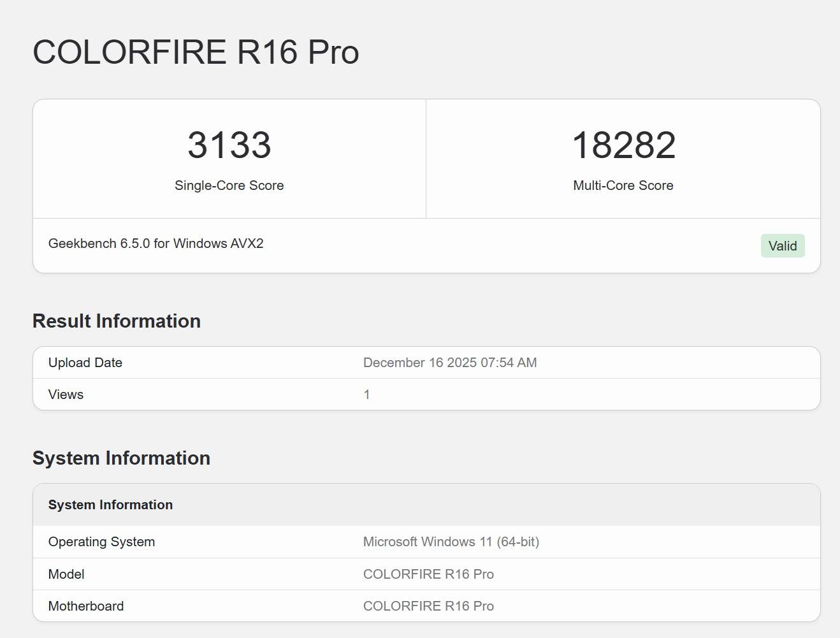
Task: Click the Views row label
Action: tap(66, 395)
